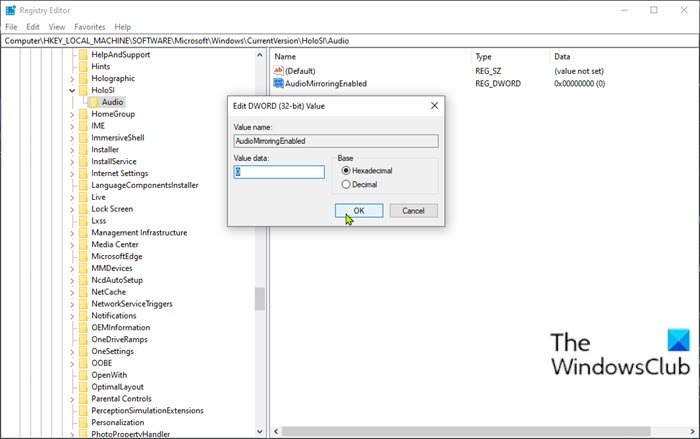Screen dimensions: 700x439
Task: Open the View menu
Action: coord(57,27)
